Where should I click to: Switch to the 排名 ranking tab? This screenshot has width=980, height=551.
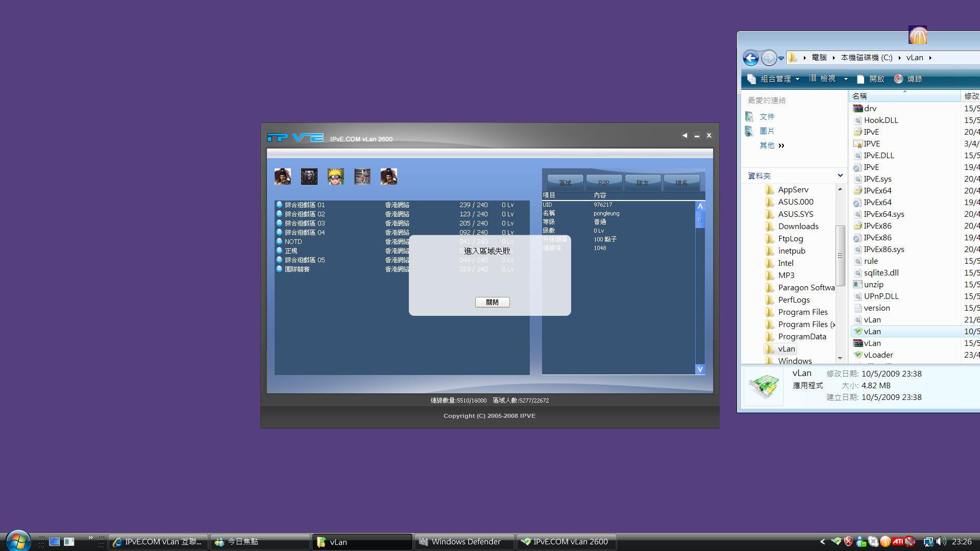click(x=681, y=183)
